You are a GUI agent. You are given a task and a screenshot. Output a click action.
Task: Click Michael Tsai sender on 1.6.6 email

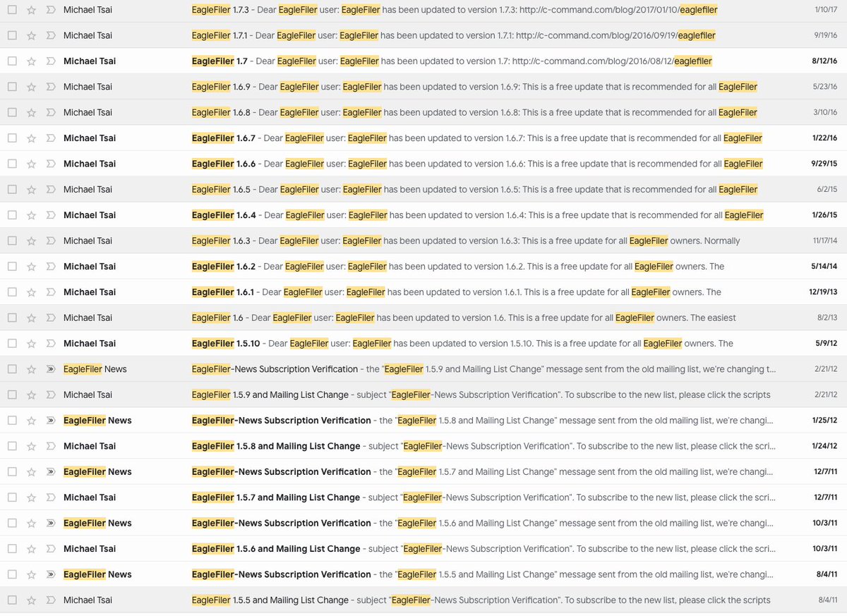90,164
